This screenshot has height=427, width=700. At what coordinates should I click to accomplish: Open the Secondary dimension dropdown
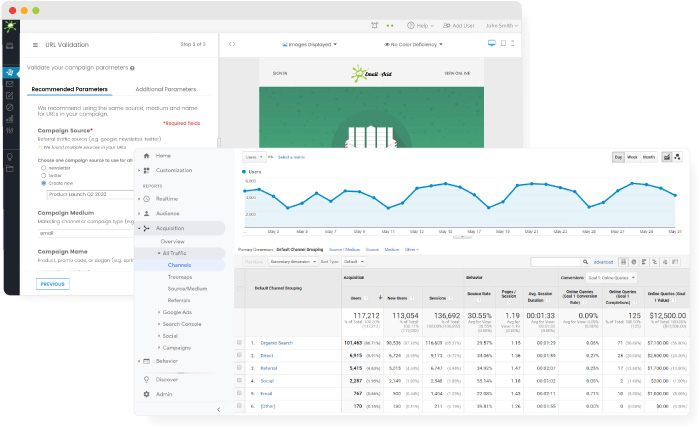(x=293, y=262)
